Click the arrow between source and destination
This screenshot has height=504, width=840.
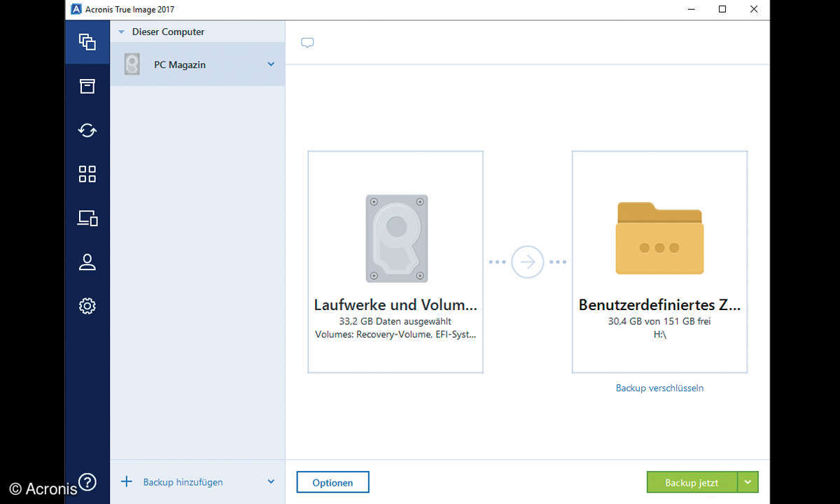(x=528, y=262)
